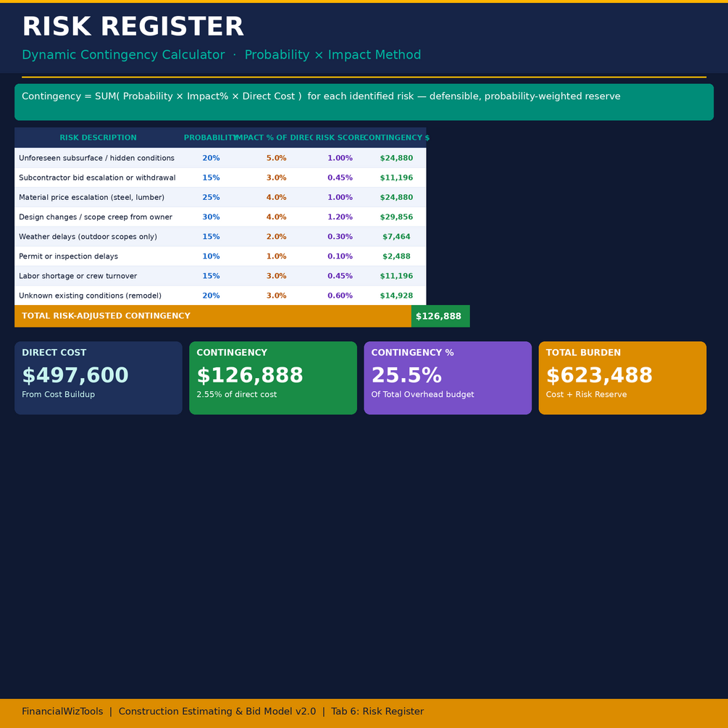Click 3.0% impact for Unknown existing conditions

click(276, 296)
